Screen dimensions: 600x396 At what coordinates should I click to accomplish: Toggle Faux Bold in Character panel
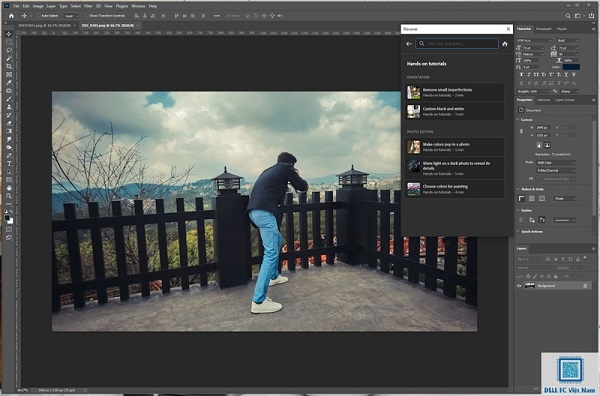(x=522, y=75)
